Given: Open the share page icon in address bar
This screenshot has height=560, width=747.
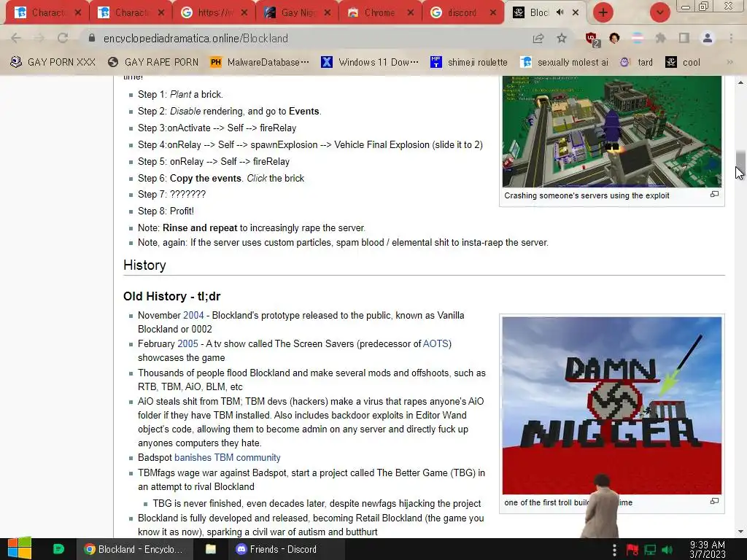Looking at the screenshot, I should (538, 38).
